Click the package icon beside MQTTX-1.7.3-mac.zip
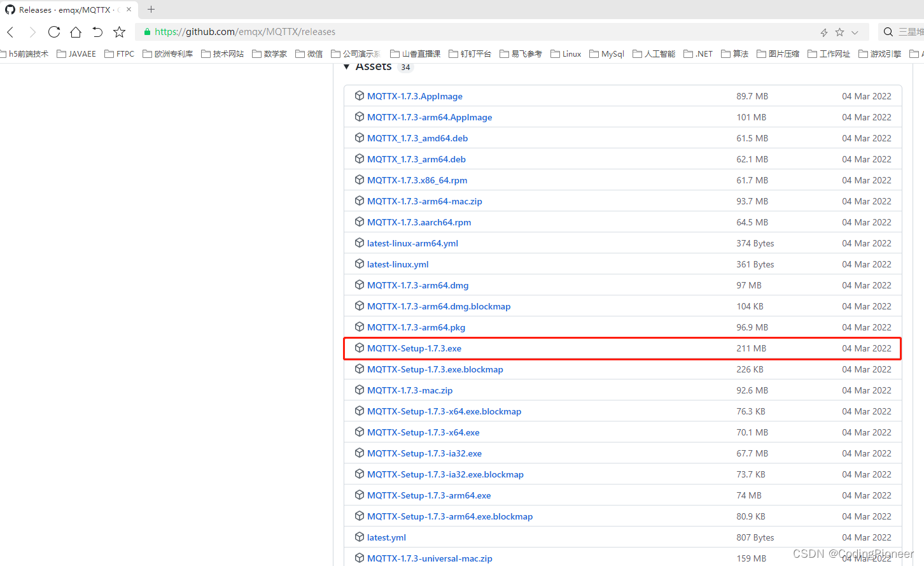The image size is (924, 566). [x=360, y=390]
